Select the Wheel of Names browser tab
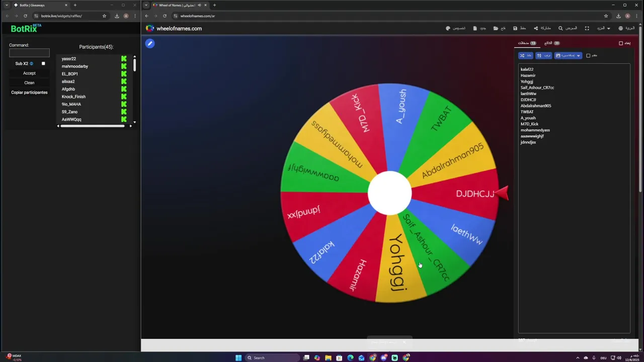 pos(180,5)
